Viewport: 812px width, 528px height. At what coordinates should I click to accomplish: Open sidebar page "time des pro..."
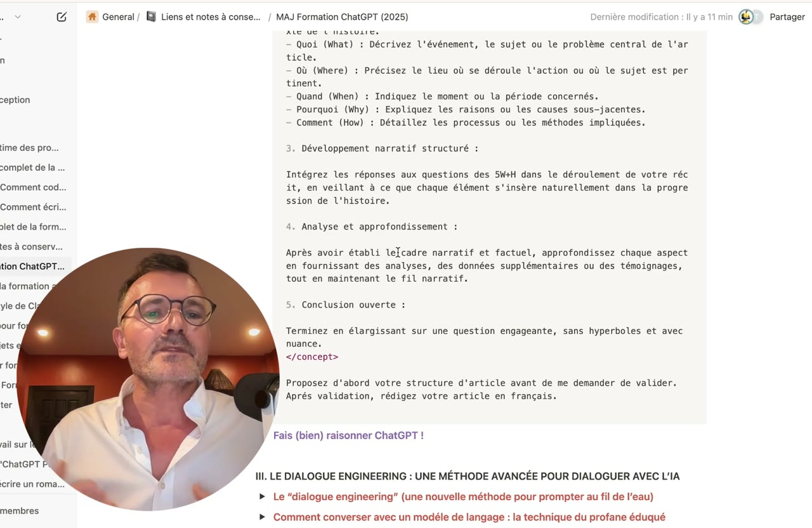[29, 148]
